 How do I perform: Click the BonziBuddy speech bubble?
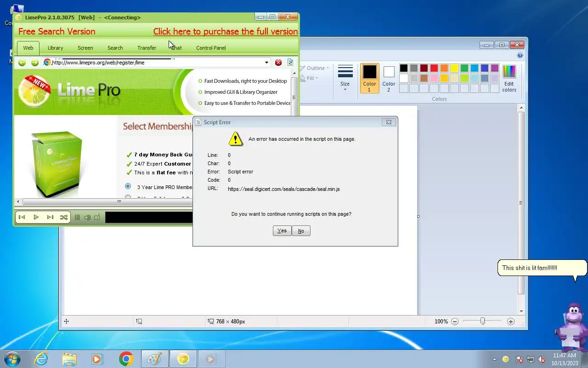[x=542, y=268]
